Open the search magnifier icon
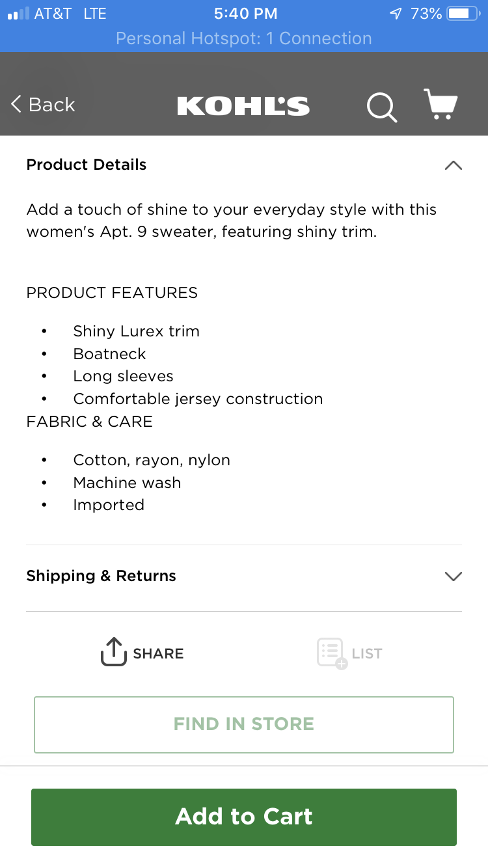This screenshot has width=488, height=868. coord(381,107)
